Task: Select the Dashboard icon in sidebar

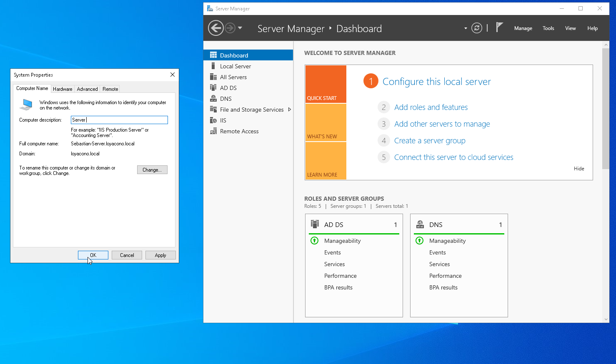Action: 213,55
